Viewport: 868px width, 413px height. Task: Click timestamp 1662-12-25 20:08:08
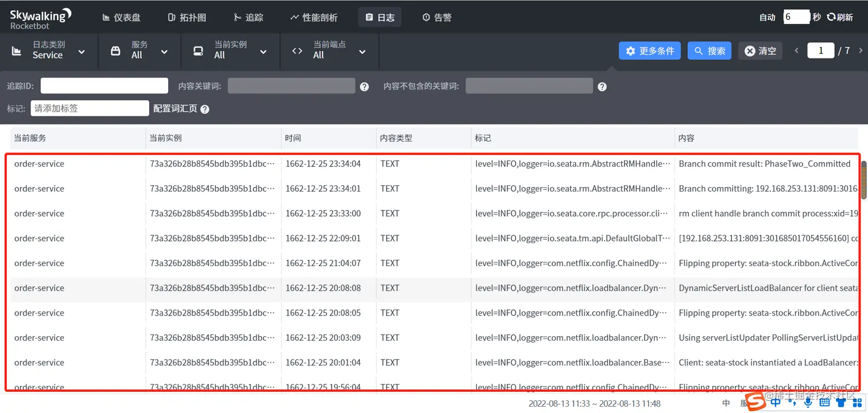[323, 288]
